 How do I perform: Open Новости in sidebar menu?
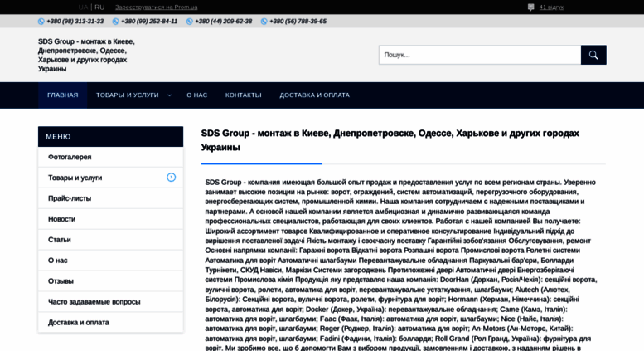coord(110,219)
